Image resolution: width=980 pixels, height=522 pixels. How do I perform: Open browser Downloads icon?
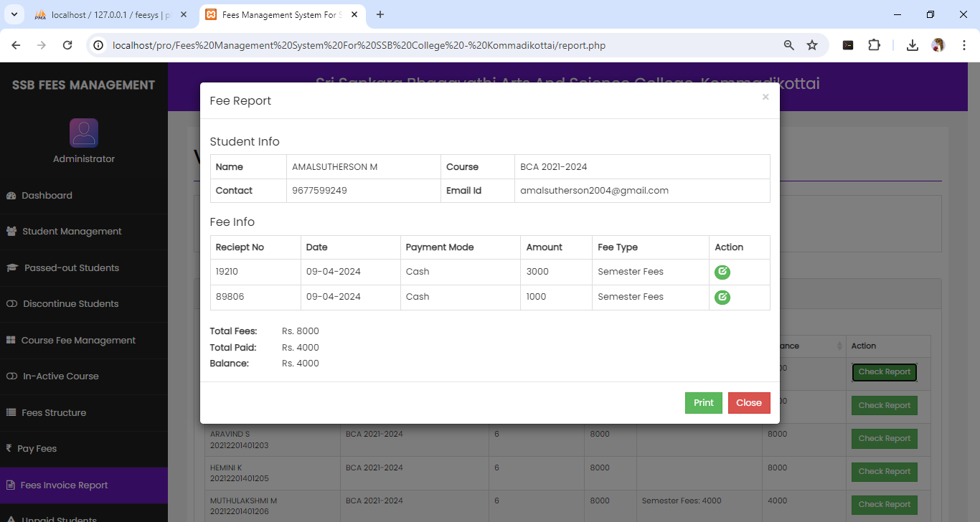[x=912, y=45]
